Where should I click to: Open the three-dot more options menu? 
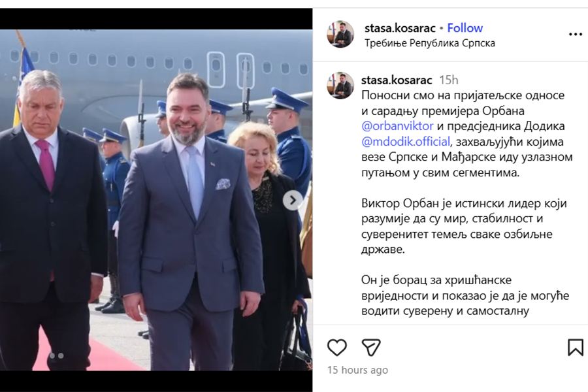[x=575, y=35]
